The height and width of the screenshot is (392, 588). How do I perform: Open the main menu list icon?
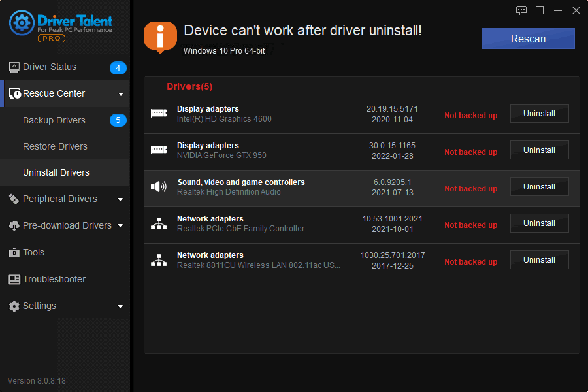pos(540,10)
